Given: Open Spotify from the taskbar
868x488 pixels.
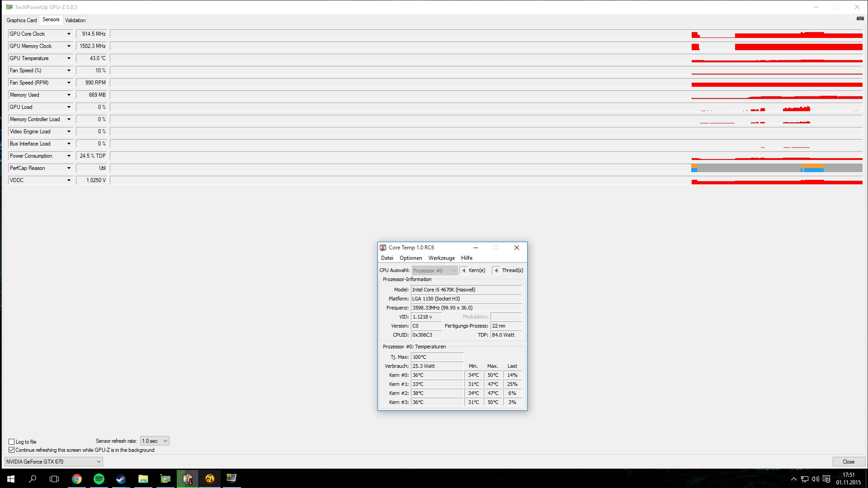Looking at the screenshot, I should coord(99,479).
